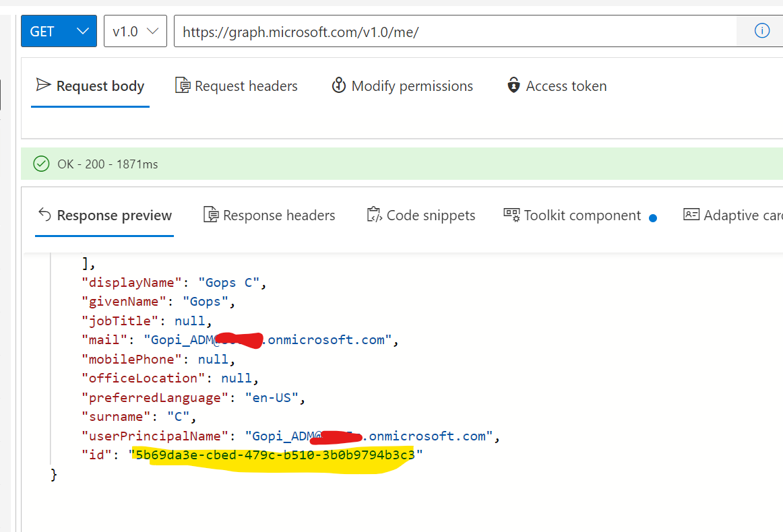Click the Modify permissions key icon

338,86
